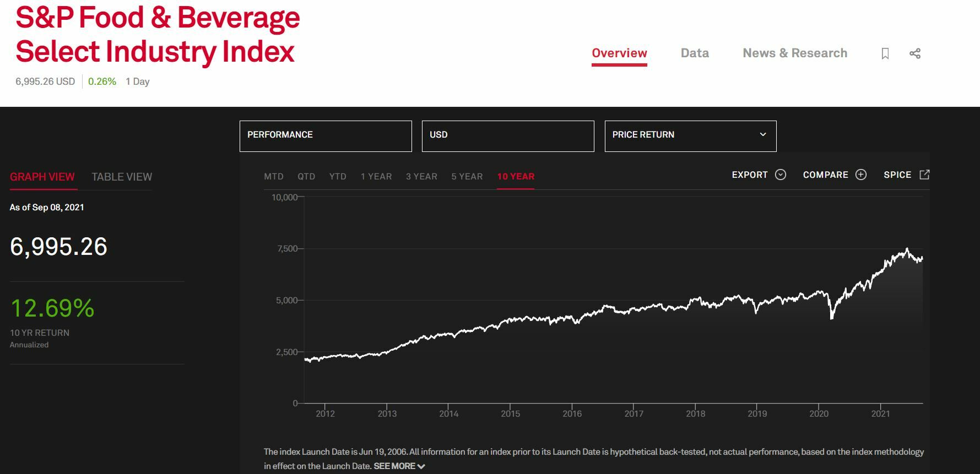Viewport: 980px width, 474px height.
Task: Click the Annualized label
Action: pos(29,345)
